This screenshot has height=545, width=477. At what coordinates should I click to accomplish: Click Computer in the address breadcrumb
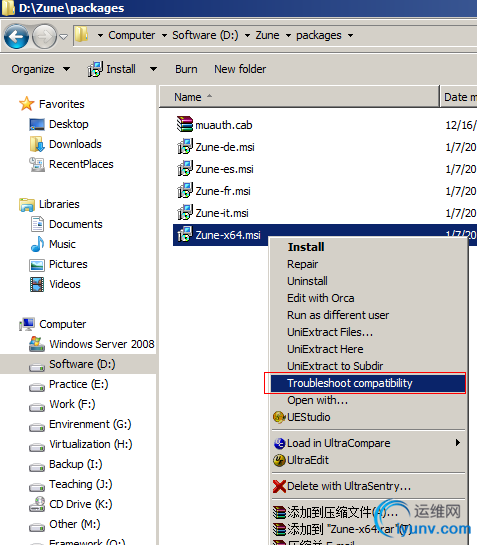click(131, 35)
